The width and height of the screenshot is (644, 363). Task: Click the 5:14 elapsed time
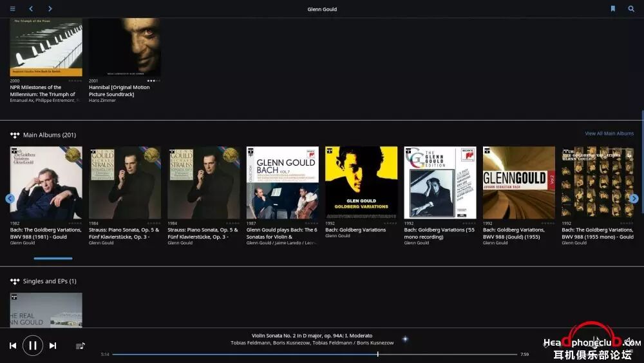pyautogui.click(x=105, y=355)
